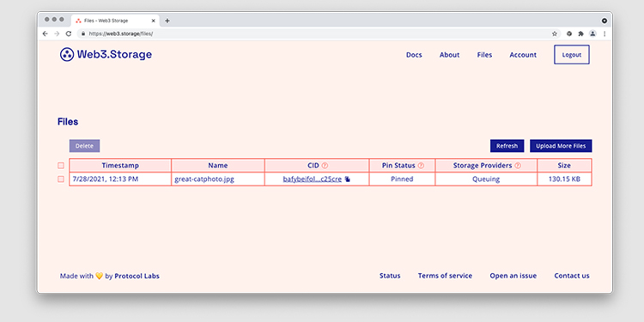Open the Open an issue link

pos(513,276)
